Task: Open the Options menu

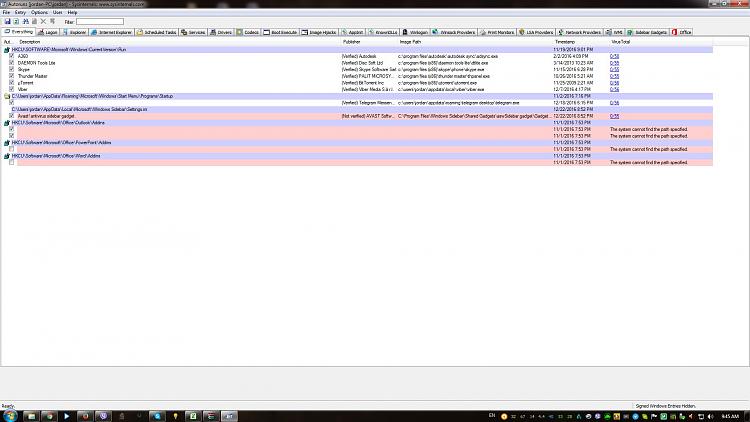Action: click(39, 12)
